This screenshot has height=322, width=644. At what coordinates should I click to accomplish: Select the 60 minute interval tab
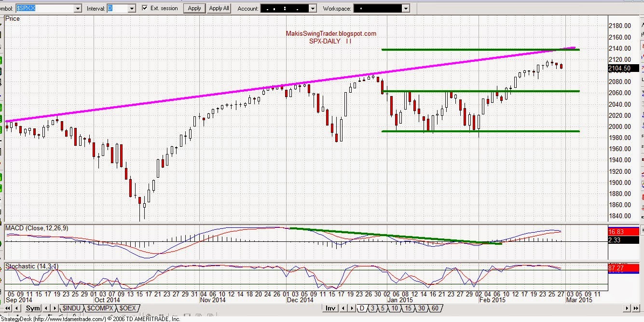tap(435, 308)
